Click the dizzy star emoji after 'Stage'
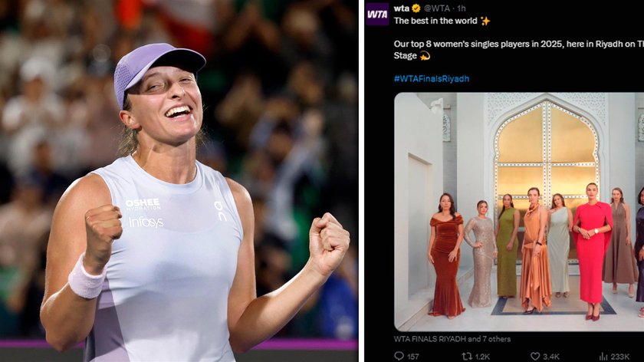This screenshot has height=362, width=644. tap(425, 55)
